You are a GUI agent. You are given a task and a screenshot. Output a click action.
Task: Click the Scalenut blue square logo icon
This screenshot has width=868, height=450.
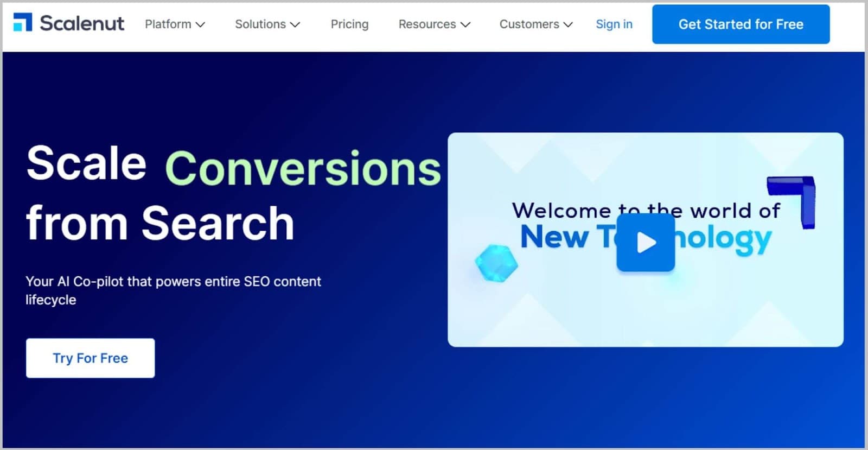(22, 23)
